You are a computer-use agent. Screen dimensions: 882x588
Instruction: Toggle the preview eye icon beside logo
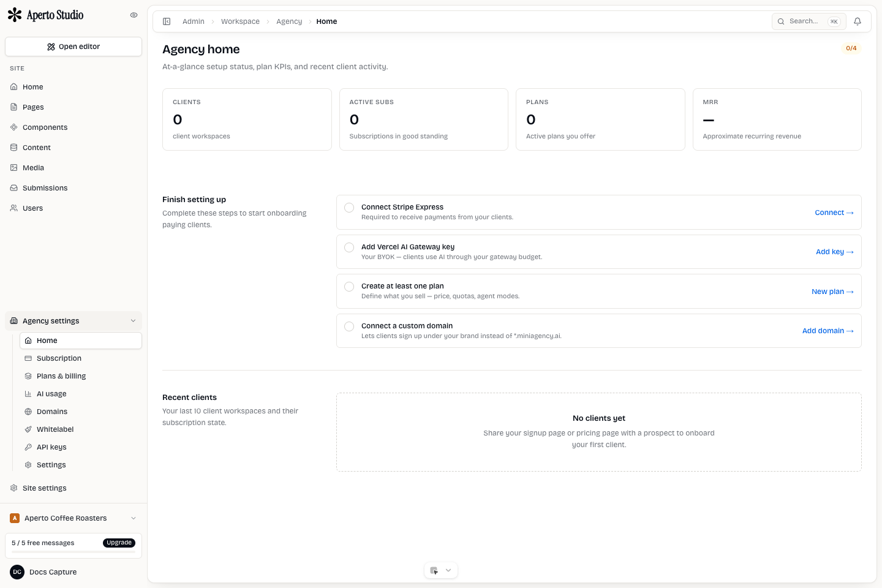(x=134, y=15)
